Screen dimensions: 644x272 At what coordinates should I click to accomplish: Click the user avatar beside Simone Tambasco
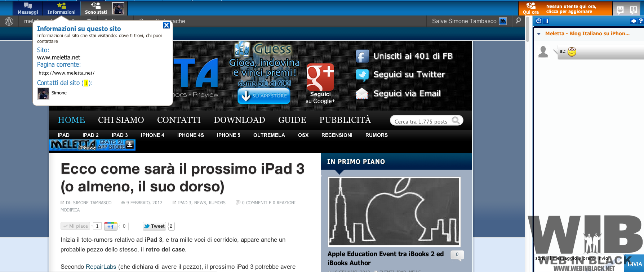pyautogui.click(x=503, y=21)
